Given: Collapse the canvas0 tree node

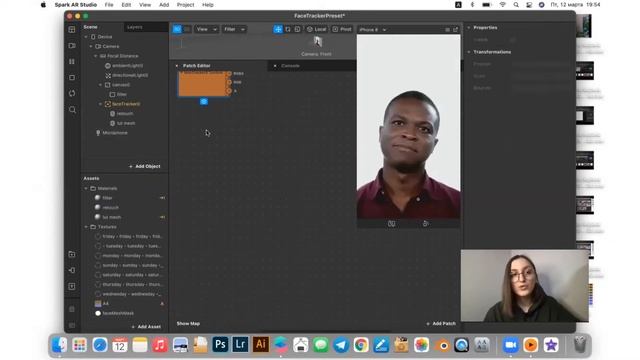Looking at the screenshot, I should (101, 85).
